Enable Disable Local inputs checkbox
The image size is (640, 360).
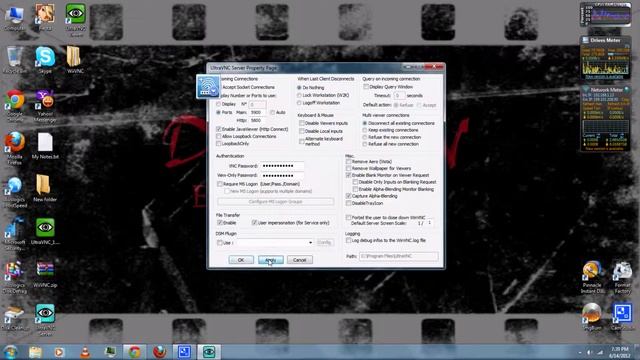click(x=302, y=131)
